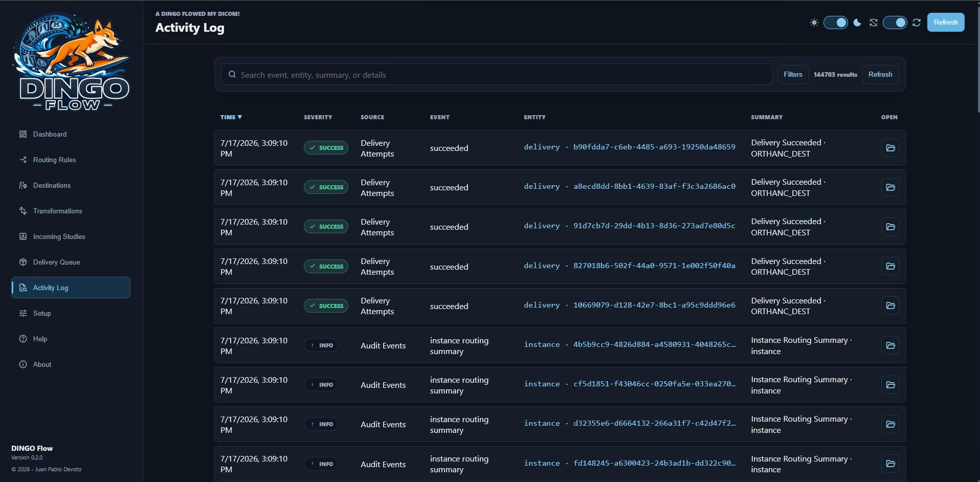Image resolution: width=980 pixels, height=482 pixels.
Task: Click INFO badge in 4b5b9cc9 row
Action: (321, 345)
